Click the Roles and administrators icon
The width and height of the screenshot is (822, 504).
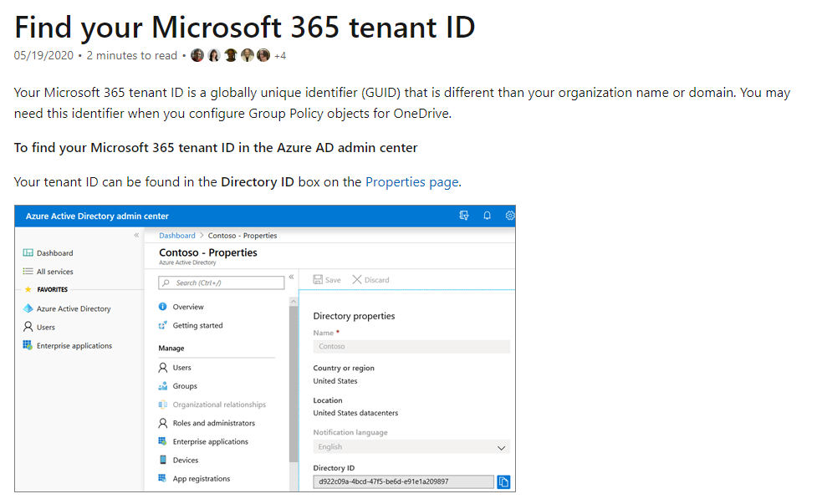tap(163, 423)
